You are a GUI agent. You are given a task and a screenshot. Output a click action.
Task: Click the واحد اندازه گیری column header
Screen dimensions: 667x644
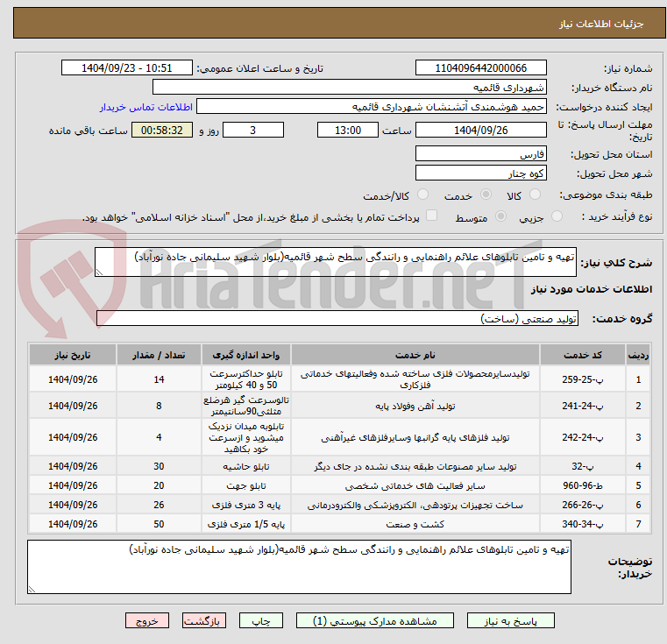pyautogui.click(x=246, y=355)
